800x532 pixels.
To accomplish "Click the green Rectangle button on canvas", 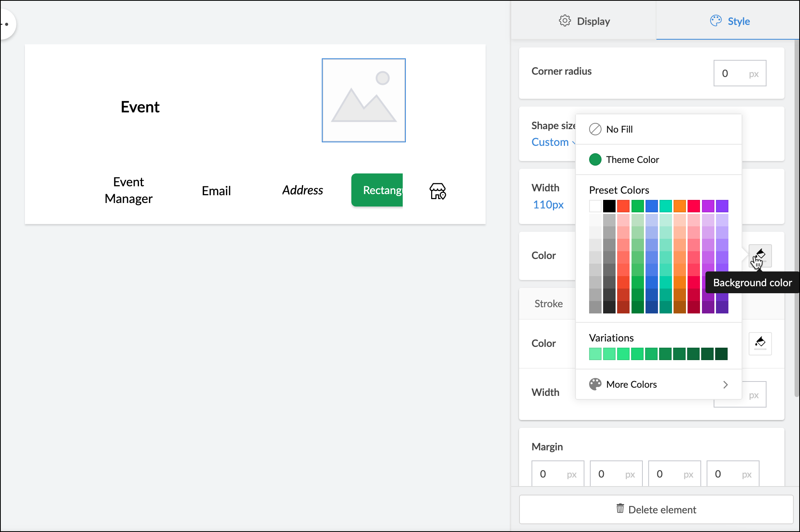I will click(x=377, y=190).
